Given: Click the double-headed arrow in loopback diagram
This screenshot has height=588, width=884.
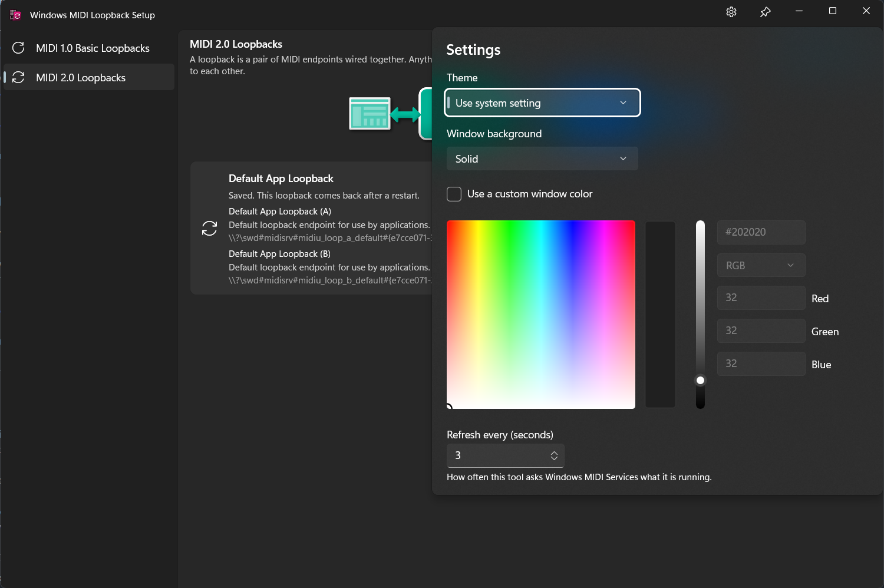Looking at the screenshot, I should coord(405,114).
